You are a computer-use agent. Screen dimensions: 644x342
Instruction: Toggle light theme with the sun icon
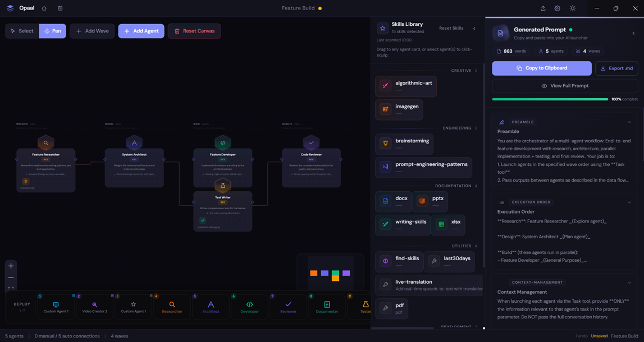coord(573,8)
